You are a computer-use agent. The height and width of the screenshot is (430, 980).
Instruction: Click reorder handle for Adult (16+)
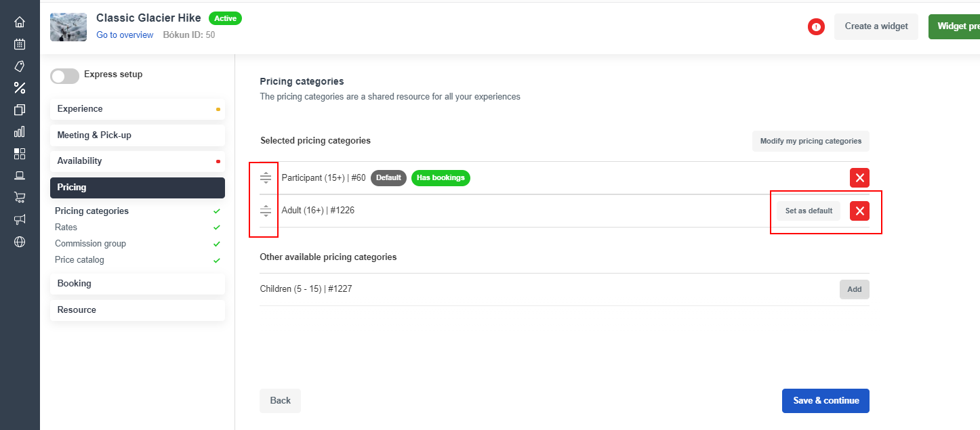(x=266, y=211)
